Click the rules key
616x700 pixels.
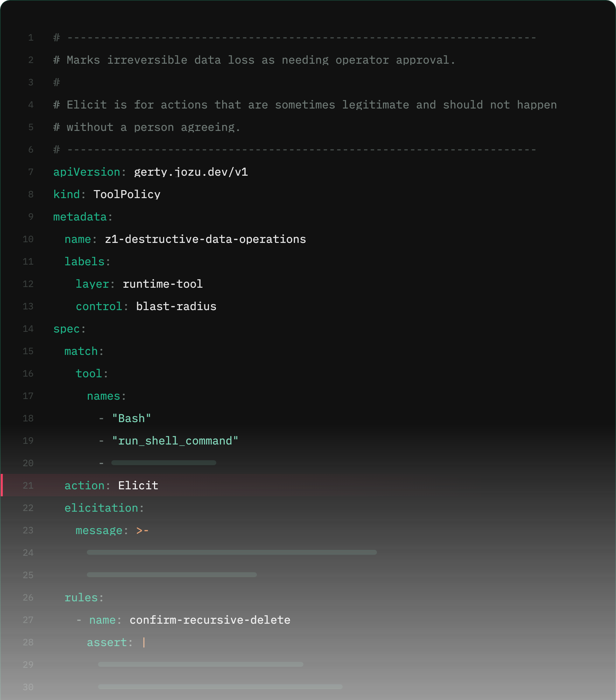click(81, 598)
